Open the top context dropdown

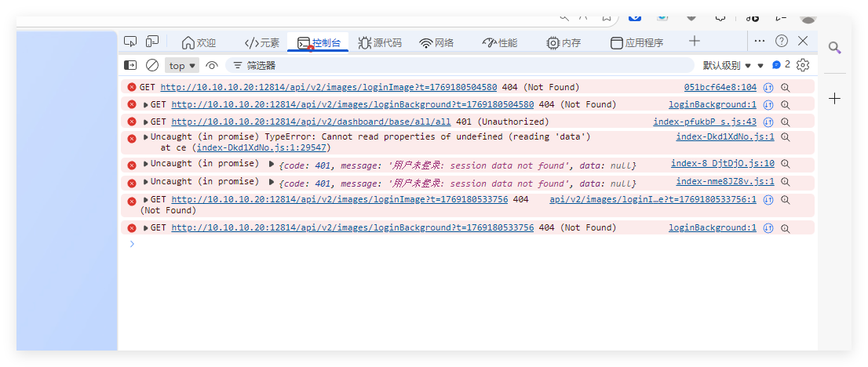tap(182, 66)
